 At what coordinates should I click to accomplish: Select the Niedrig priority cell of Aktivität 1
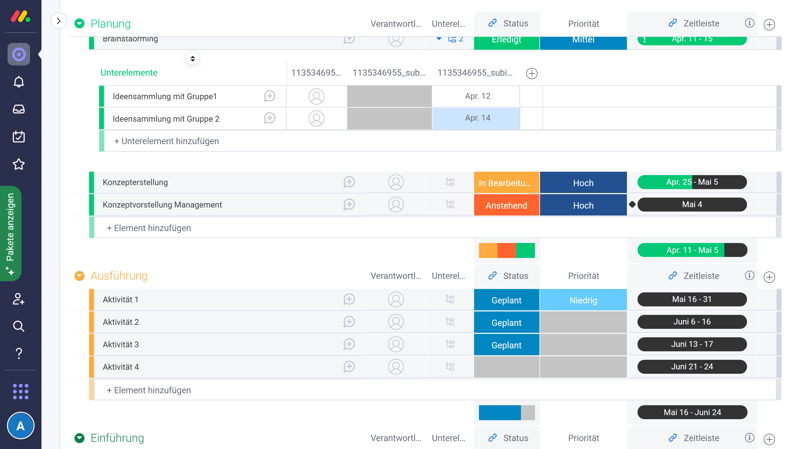583,300
